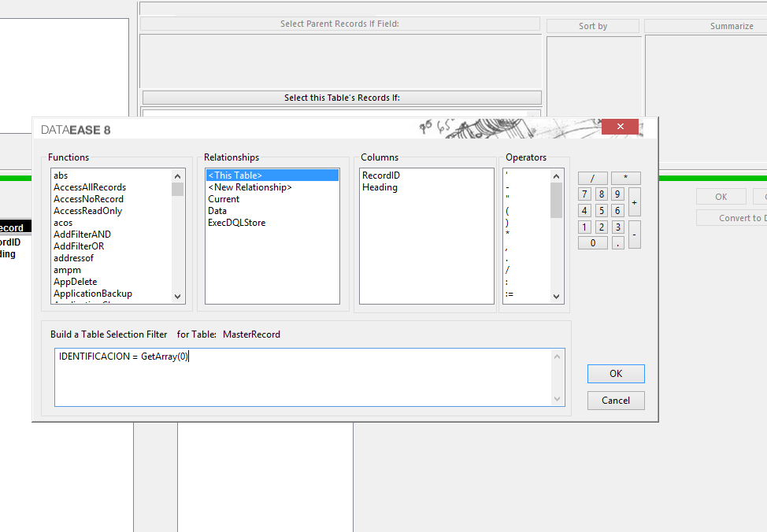Click the Operators list scrollbar thumb

[556, 200]
